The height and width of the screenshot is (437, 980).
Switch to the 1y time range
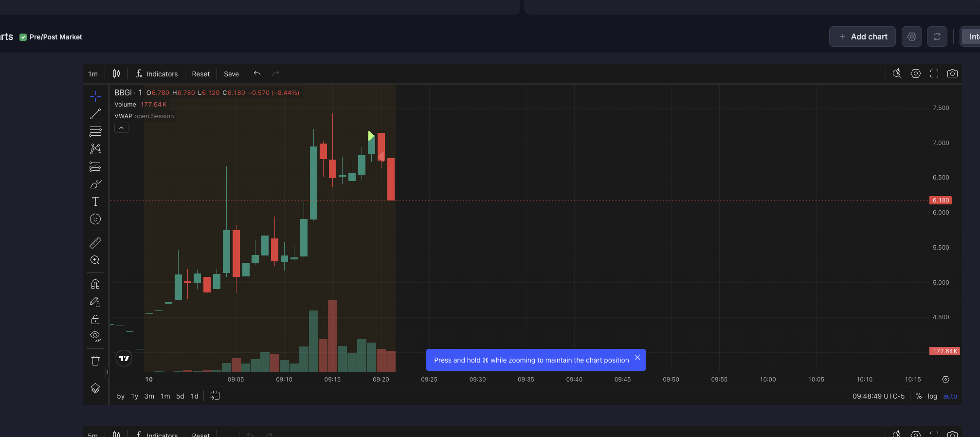135,396
